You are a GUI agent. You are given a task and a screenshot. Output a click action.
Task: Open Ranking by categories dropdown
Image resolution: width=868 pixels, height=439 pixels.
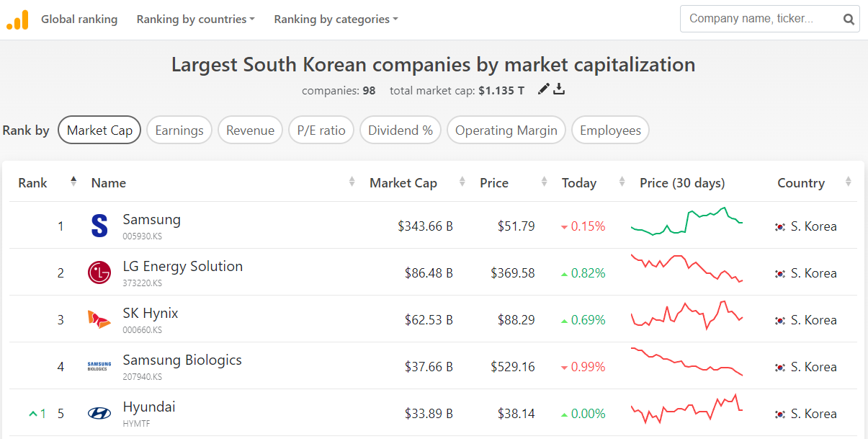[336, 19]
